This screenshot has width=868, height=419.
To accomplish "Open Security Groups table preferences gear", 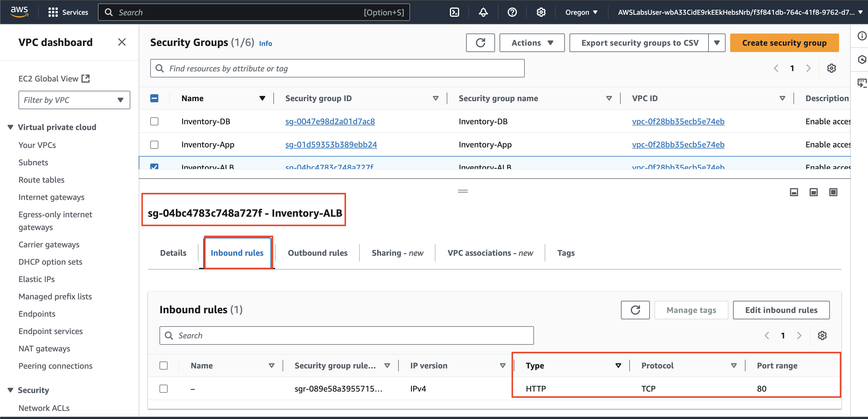I will (831, 68).
